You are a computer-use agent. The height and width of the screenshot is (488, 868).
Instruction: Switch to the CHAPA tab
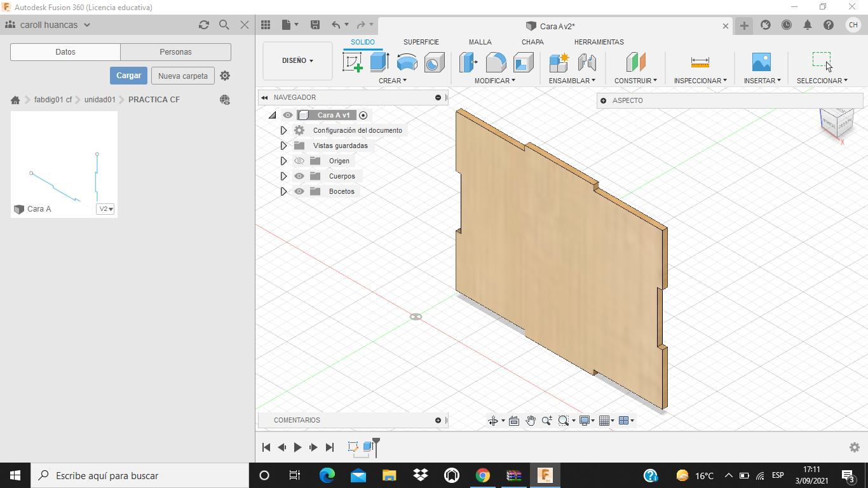click(532, 42)
